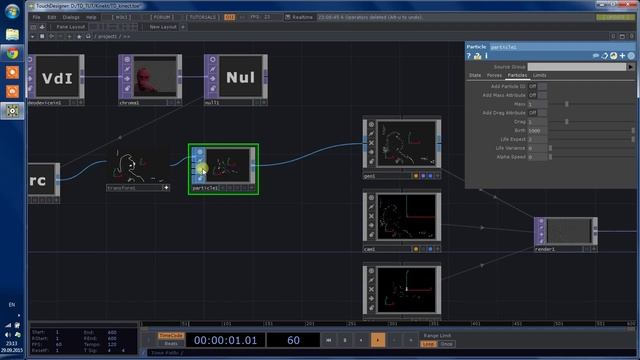Click the bypass flag on null1 node
Image resolution: width=640 pixels, height=360 pixels.
tap(213, 79)
